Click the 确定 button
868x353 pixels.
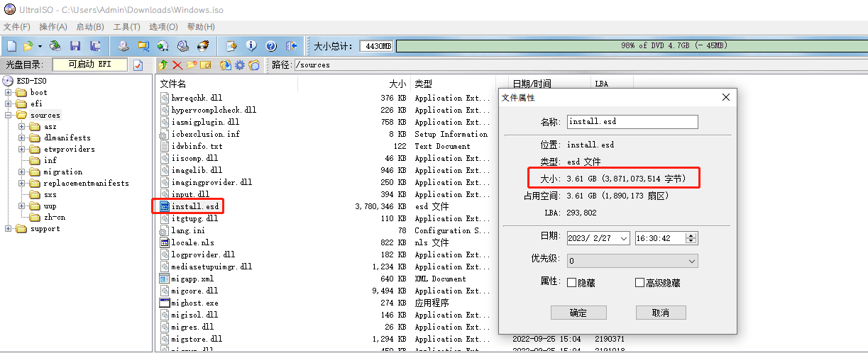tap(578, 313)
